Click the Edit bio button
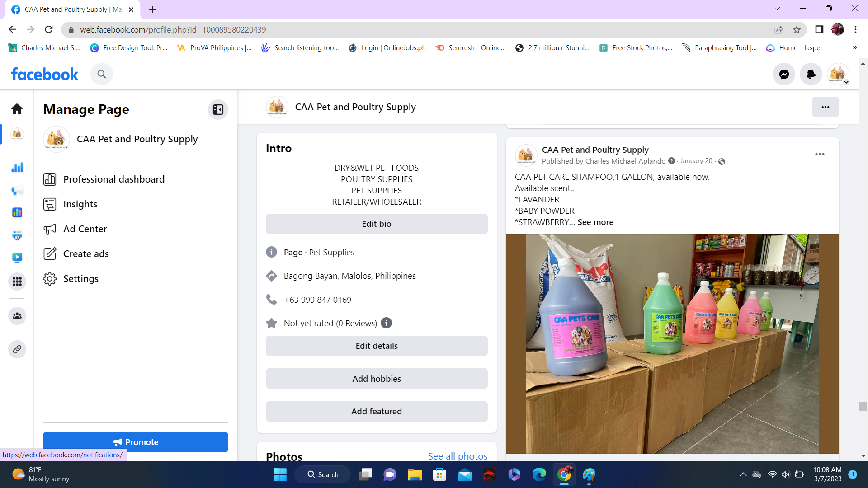Image resolution: width=868 pixels, height=488 pixels. pyautogui.click(x=376, y=224)
